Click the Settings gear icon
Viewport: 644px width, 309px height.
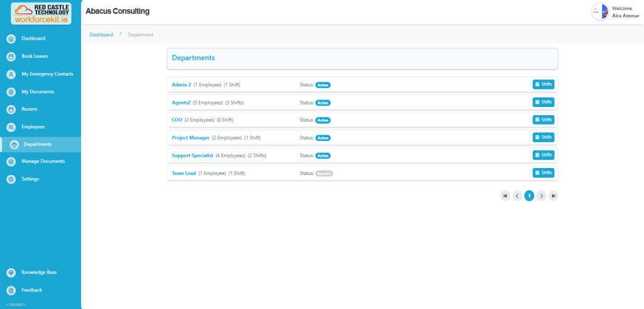pos(11,179)
